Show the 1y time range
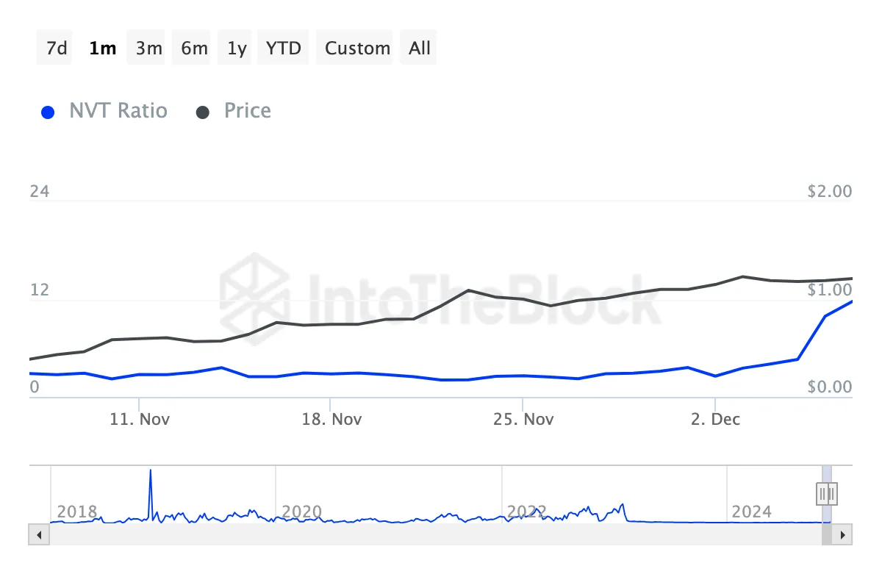 (x=237, y=49)
